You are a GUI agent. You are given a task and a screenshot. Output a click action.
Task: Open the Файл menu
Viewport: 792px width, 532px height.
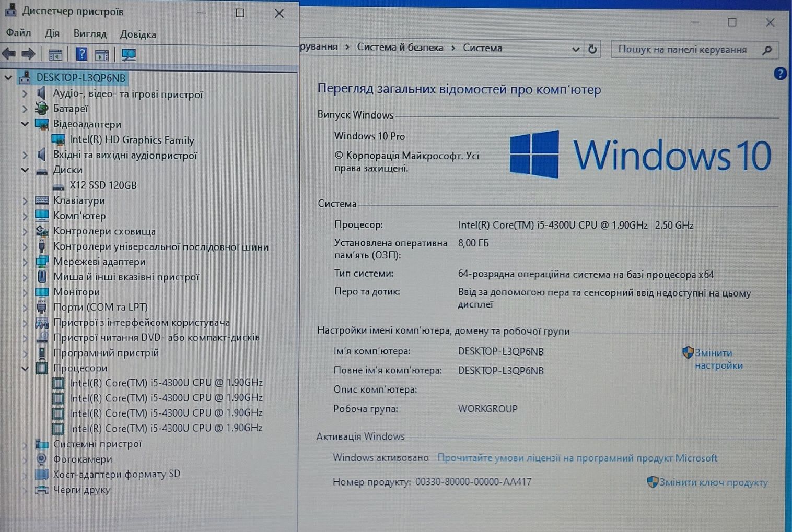click(18, 33)
